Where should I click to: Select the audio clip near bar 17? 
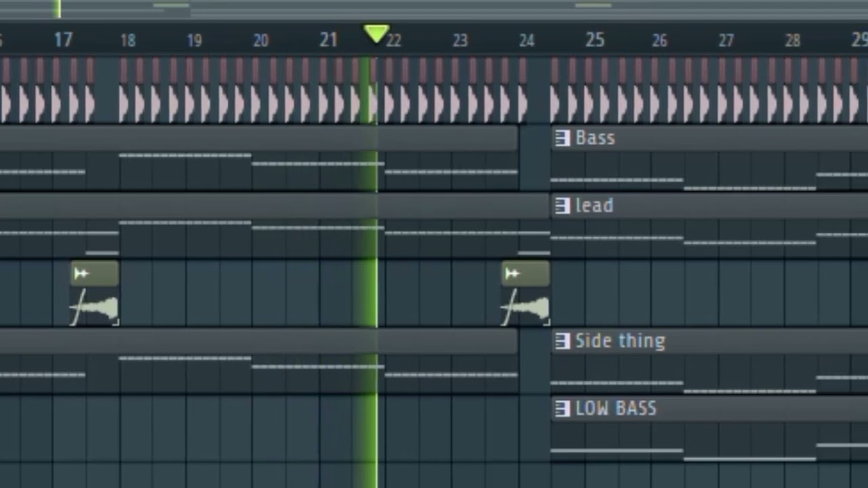pyautogui.click(x=95, y=294)
